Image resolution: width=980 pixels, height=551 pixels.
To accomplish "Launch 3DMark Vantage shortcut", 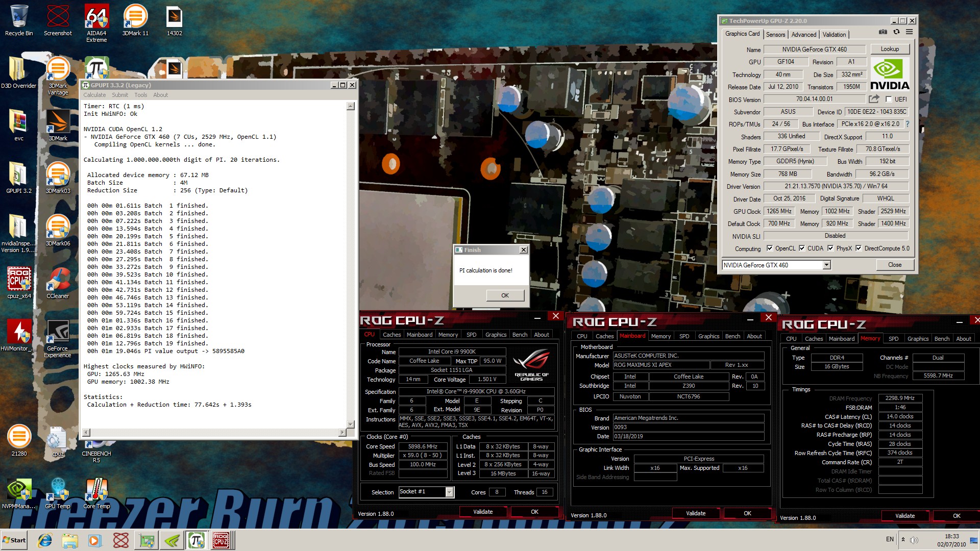I will [58, 77].
